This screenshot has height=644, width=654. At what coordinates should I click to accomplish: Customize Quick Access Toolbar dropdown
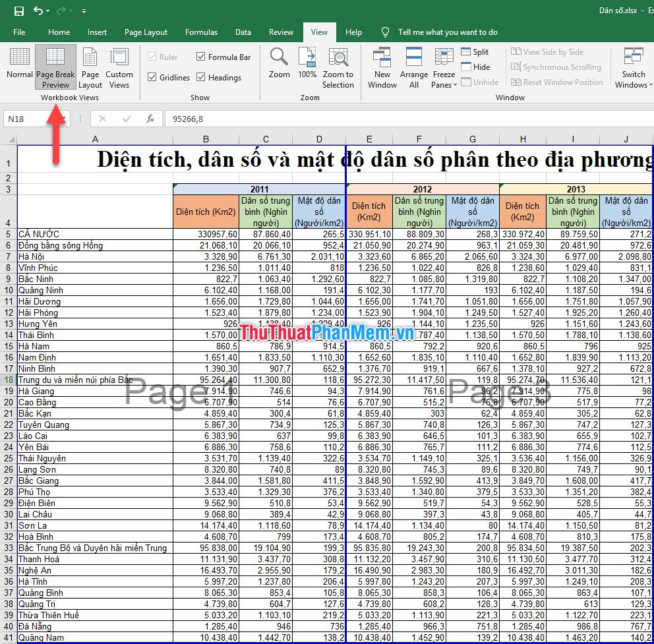point(84,11)
